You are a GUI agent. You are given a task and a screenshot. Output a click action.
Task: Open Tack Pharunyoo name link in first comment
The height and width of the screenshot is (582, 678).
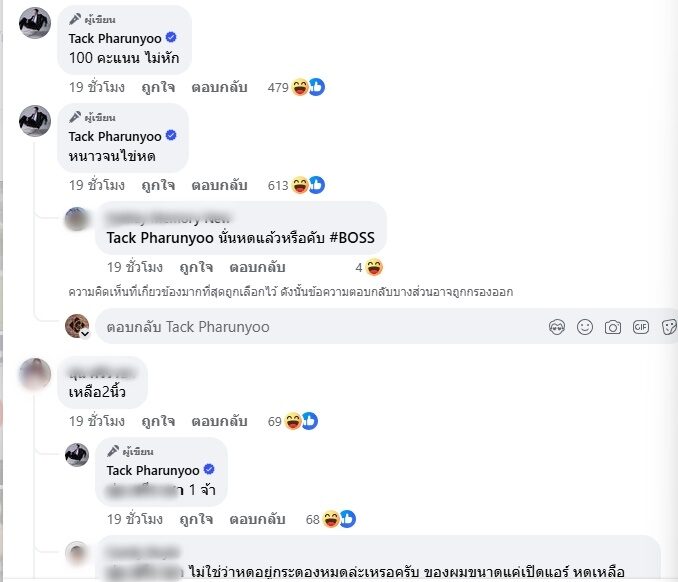click(115, 38)
